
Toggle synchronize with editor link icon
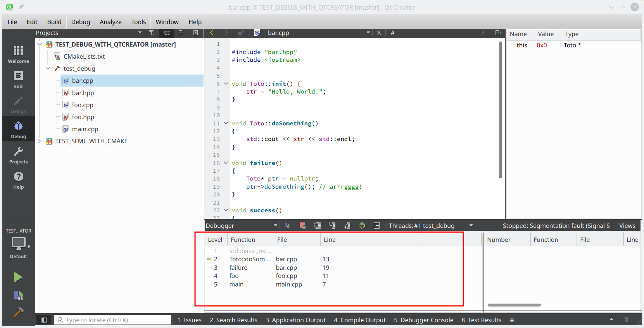[x=167, y=33]
